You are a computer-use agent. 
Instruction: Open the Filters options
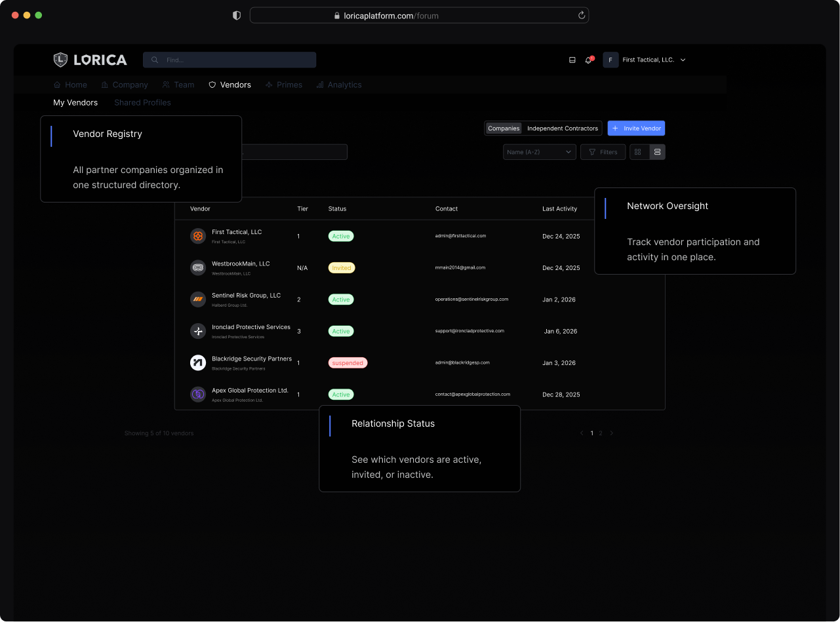603,152
